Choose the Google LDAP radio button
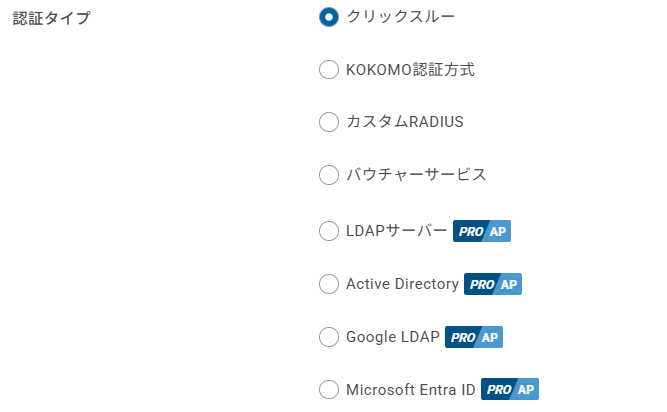667x412 pixels. click(329, 337)
